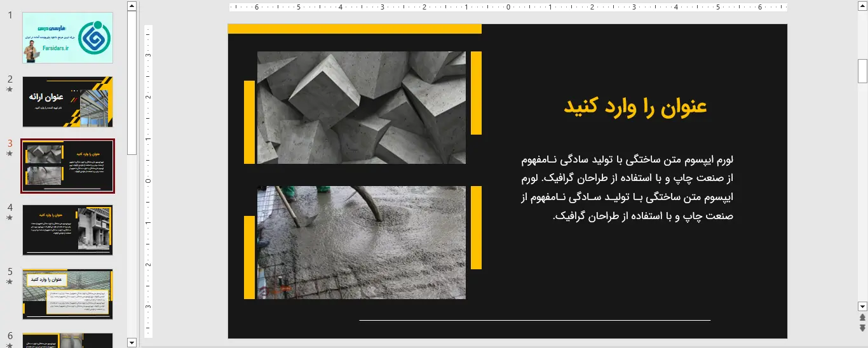The height and width of the screenshot is (348, 868).
Task: Select the concrete cubes picture on slide
Action: click(x=362, y=107)
